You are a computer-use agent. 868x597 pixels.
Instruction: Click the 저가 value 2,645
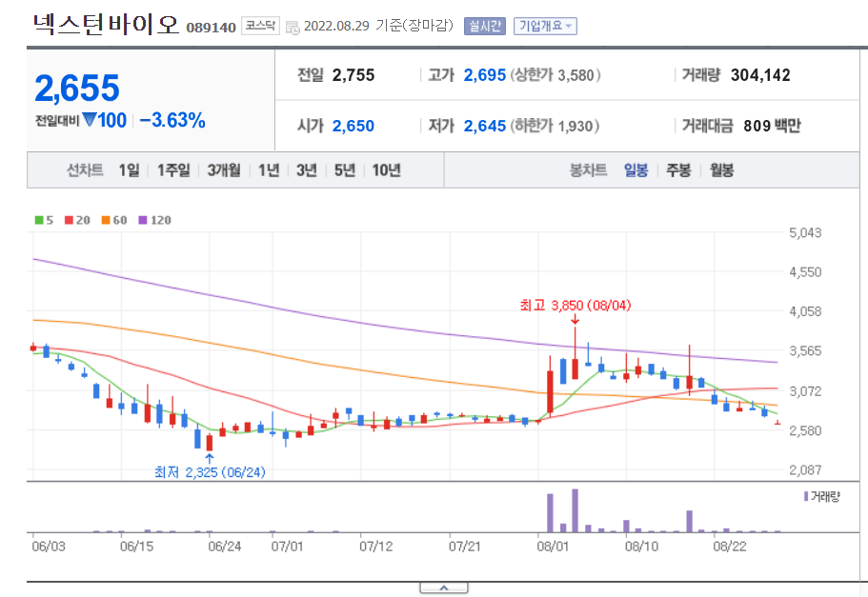(x=485, y=126)
